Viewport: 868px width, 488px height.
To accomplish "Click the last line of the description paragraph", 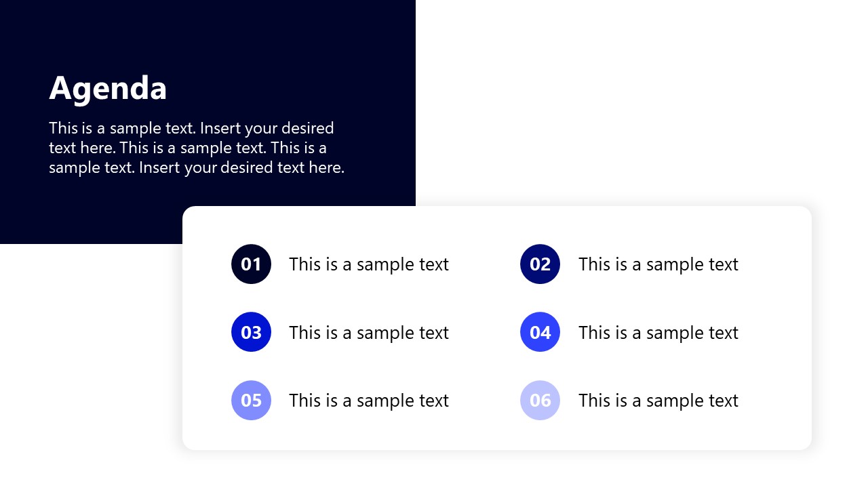I will [x=197, y=167].
